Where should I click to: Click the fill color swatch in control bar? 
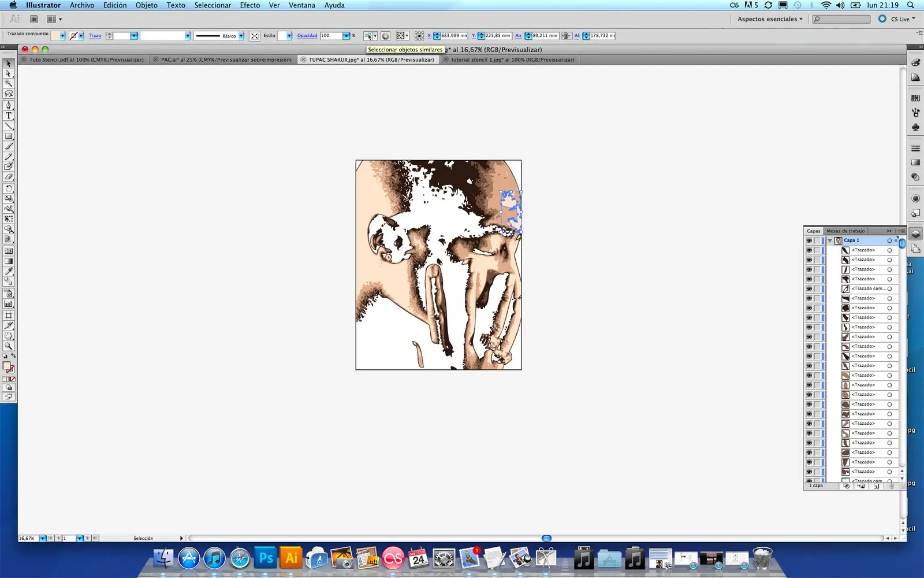coord(55,36)
